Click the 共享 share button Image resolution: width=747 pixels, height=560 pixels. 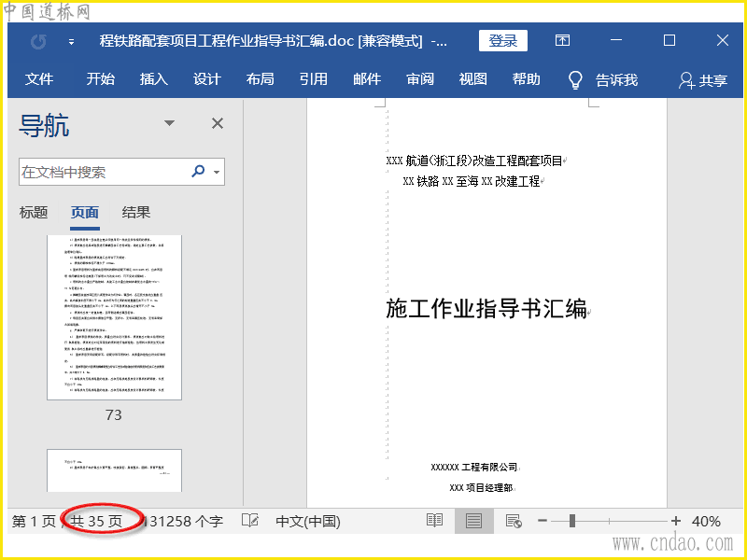[704, 80]
